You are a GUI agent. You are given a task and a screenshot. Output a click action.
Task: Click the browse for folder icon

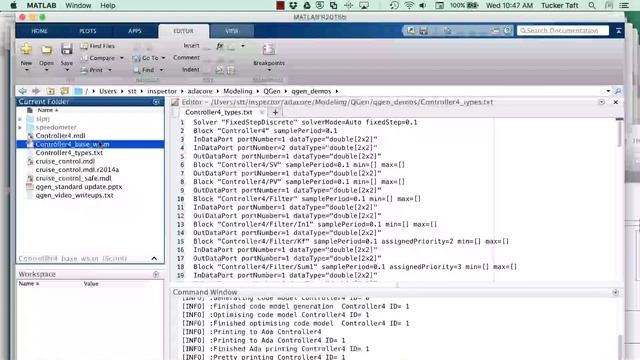coord(64,91)
